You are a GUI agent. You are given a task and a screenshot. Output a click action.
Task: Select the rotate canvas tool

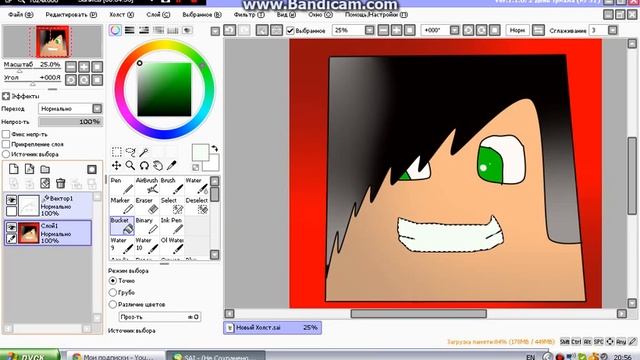[x=144, y=165]
